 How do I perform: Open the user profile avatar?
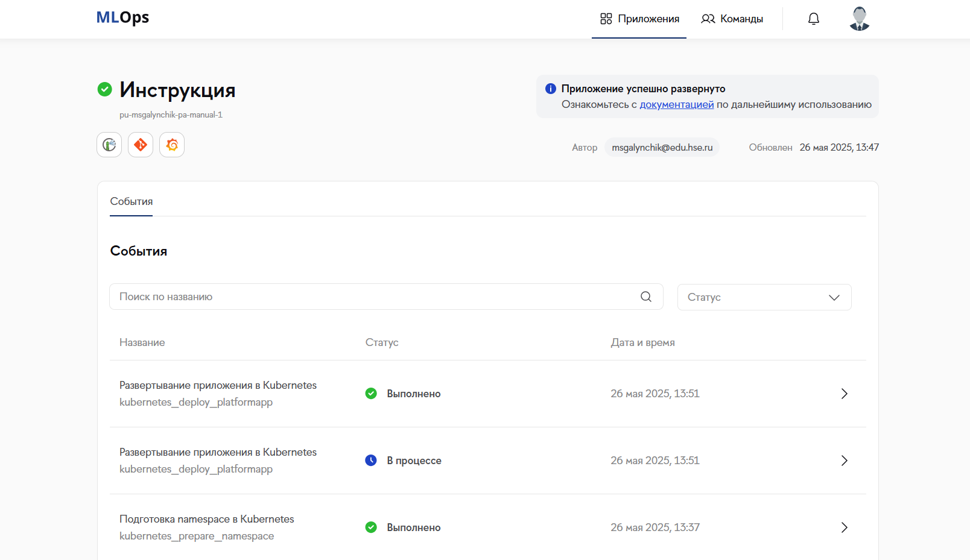pyautogui.click(x=859, y=19)
